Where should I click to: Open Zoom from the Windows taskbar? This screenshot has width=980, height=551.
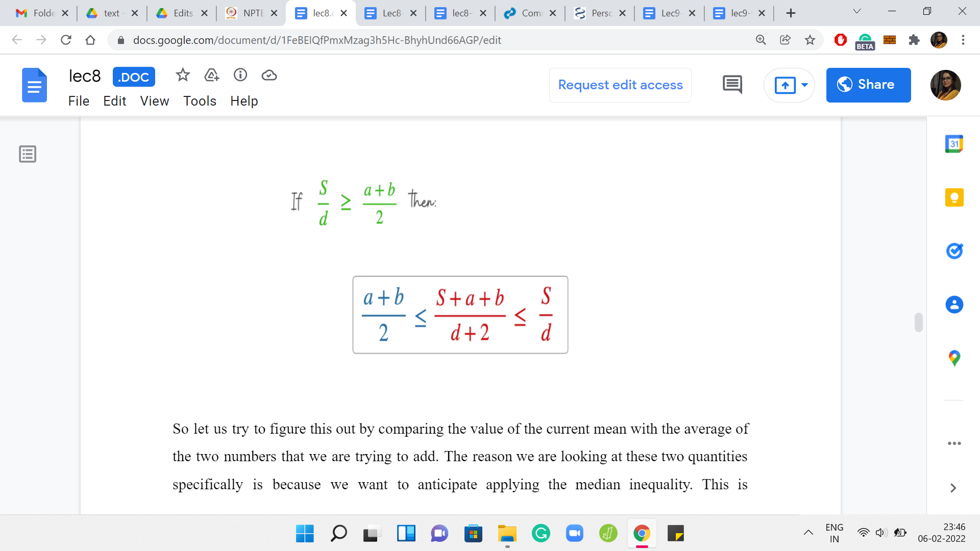coord(574,534)
